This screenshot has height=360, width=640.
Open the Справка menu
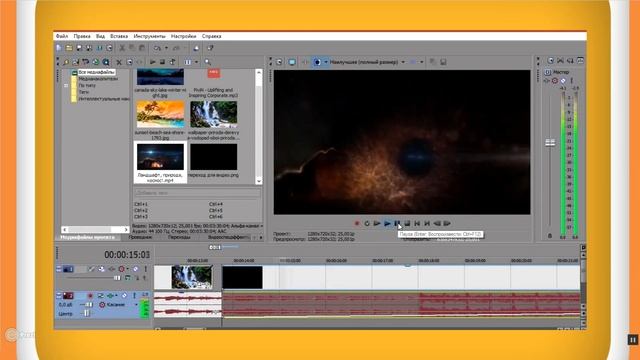point(211,36)
